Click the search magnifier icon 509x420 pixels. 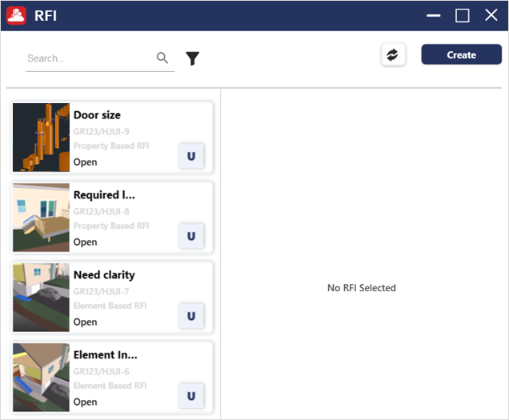pos(162,58)
